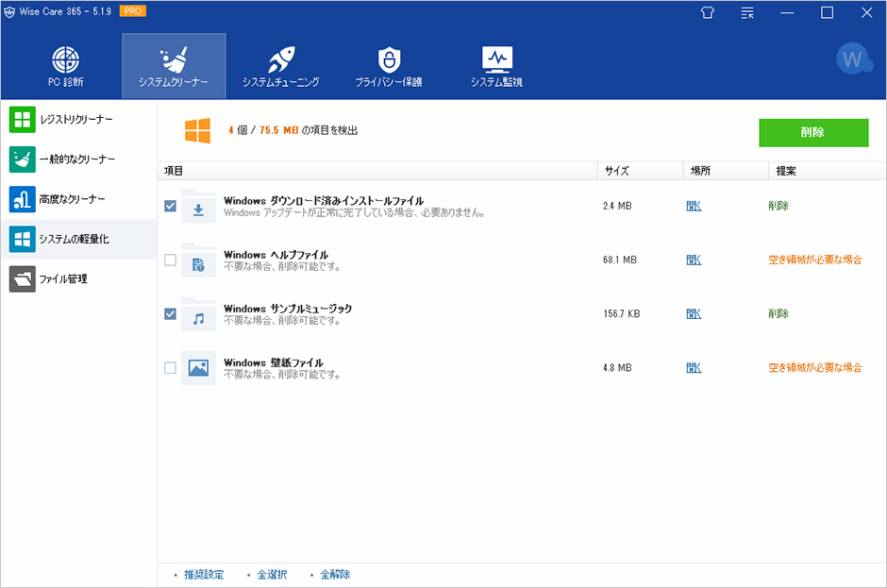Click the システムクリーナー broom icon
This screenshot has width=887, height=588.
point(174,59)
